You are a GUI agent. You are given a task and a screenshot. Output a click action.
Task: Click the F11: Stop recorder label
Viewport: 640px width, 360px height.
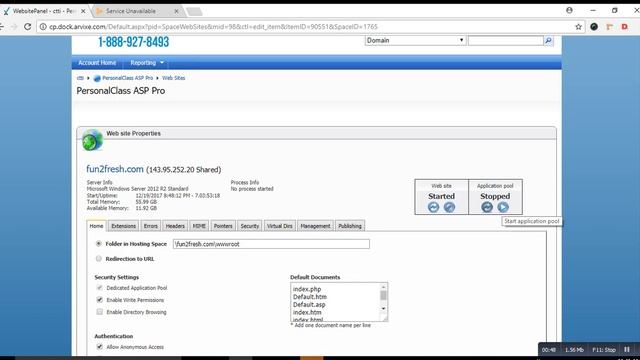(x=604, y=350)
